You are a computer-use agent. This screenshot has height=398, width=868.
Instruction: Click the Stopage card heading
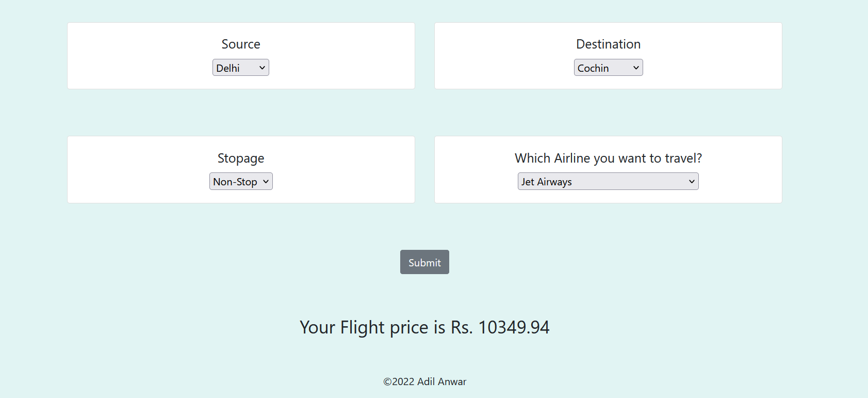240,158
